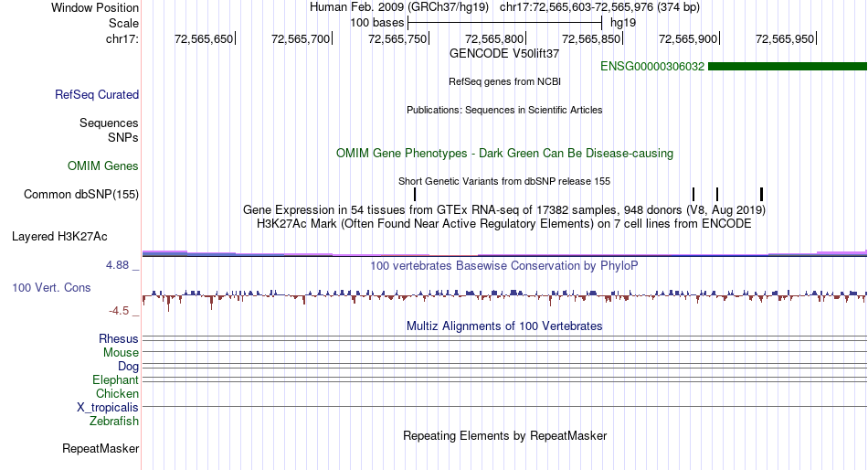Select the Mouse alignment row label
868x470 pixels.
(121, 353)
